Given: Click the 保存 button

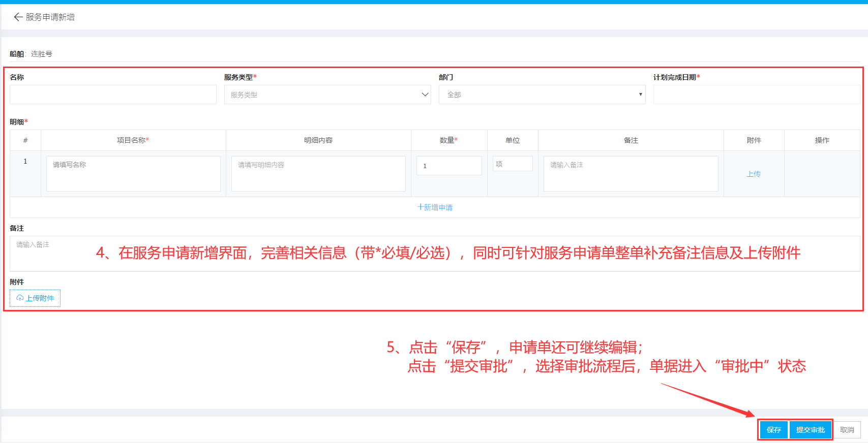Looking at the screenshot, I should tap(774, 430).
